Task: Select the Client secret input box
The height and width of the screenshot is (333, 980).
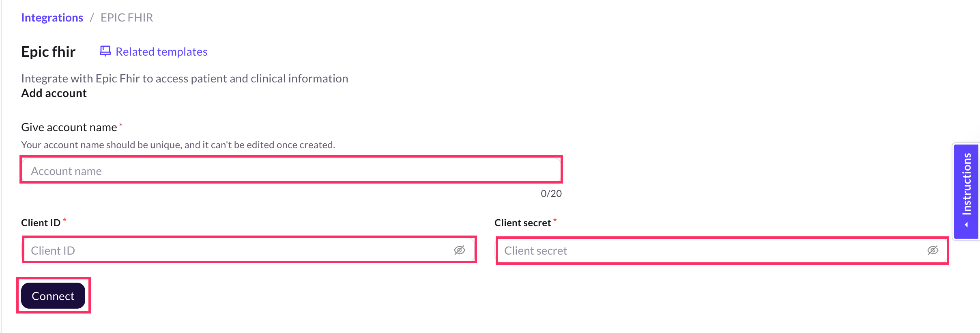Action: tap(710, 250)
